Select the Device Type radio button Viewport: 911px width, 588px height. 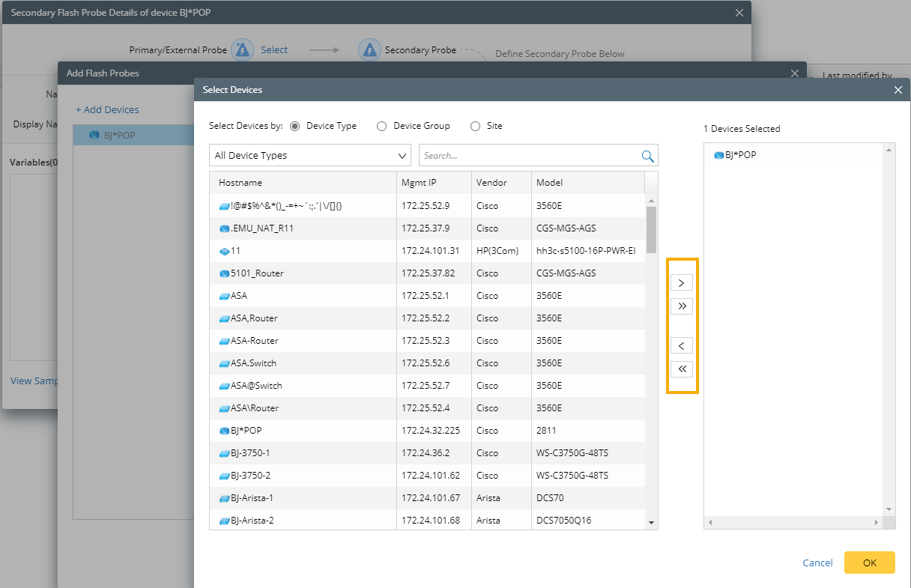point(294,127)
